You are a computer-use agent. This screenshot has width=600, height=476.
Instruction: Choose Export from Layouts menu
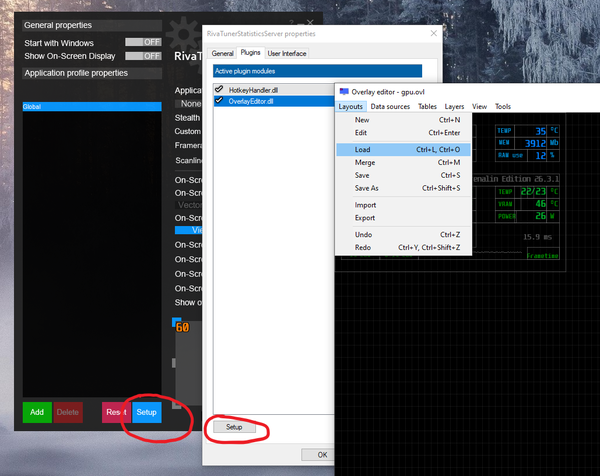(403, 218)
